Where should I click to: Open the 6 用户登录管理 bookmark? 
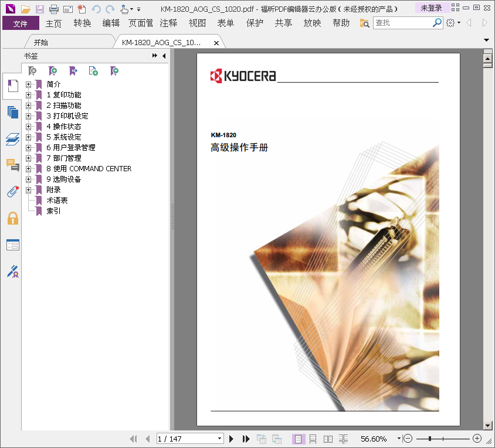(71, 147)
